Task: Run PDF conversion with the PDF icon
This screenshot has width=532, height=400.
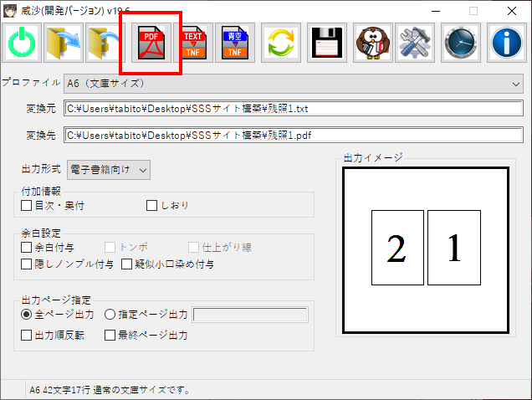Action: 151,43
